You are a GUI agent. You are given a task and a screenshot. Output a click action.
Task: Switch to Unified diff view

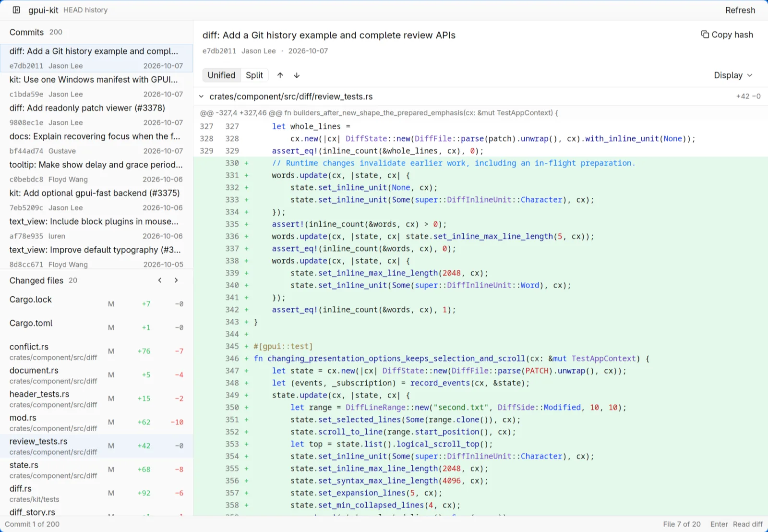[221, 75]
